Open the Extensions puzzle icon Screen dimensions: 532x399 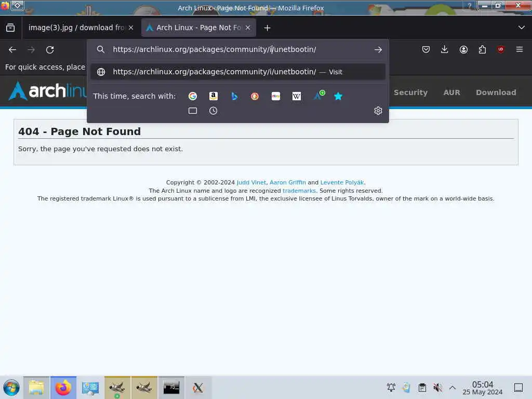482,49
